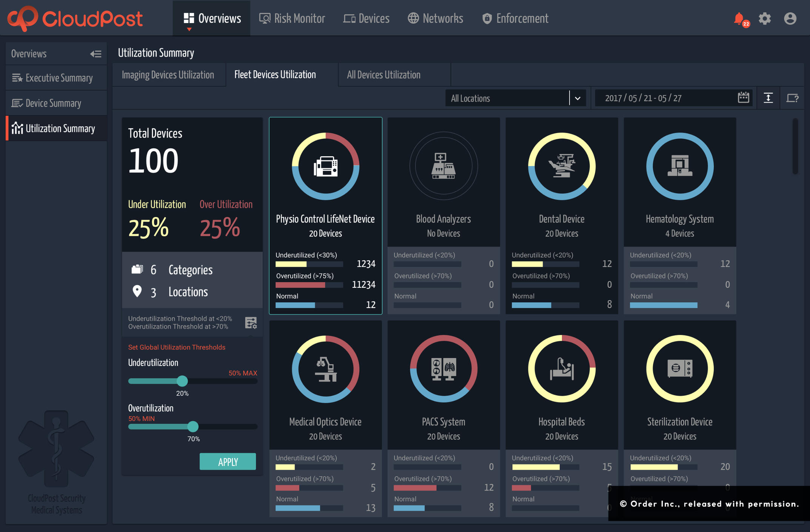Click the vertical expand/collapse icon
Viewport: 810px width, 532px height.
tap(768, 98)
